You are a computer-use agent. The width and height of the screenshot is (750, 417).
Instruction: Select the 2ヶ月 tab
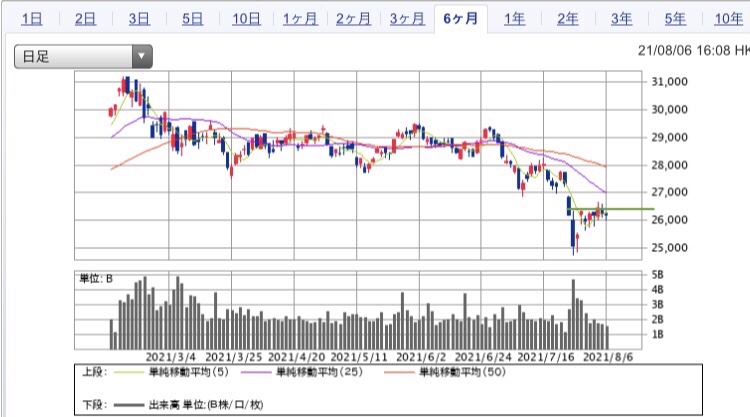[x=355, y=19]
